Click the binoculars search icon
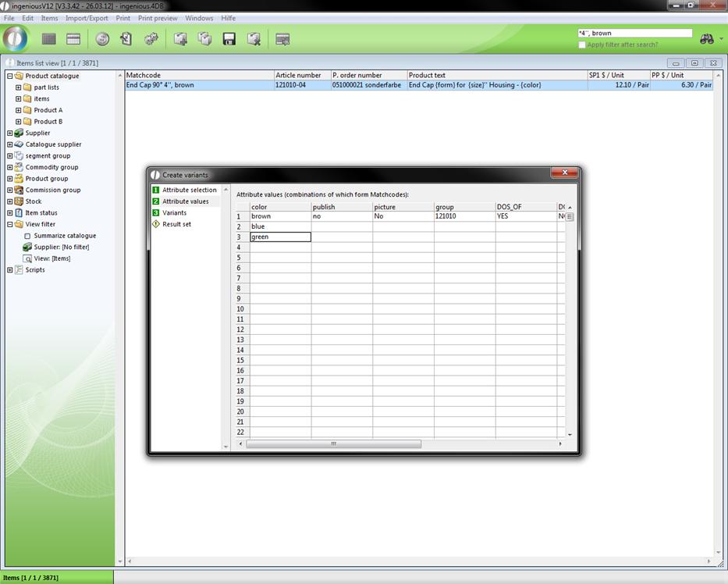 [707, 39]
